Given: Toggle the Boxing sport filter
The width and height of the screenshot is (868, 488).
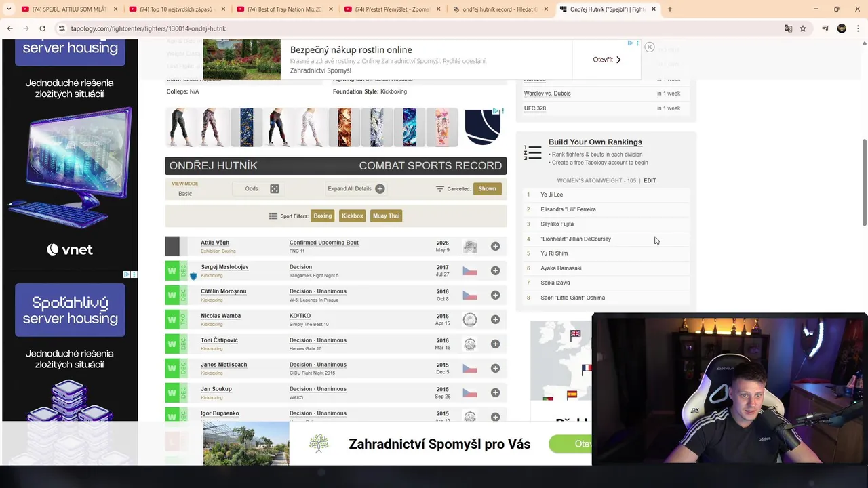Looking at the screenshot, I should [x=323, y=216].
